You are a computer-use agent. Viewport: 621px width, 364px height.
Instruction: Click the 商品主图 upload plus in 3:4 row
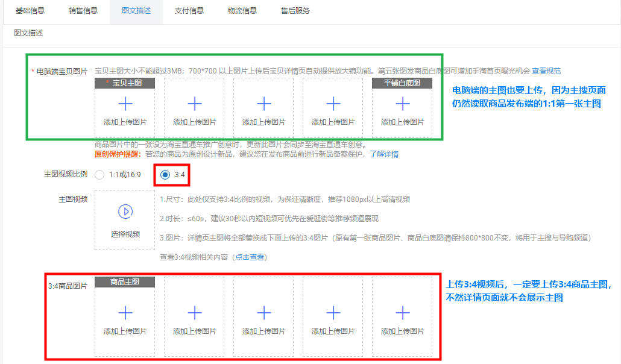pos(125,313)
